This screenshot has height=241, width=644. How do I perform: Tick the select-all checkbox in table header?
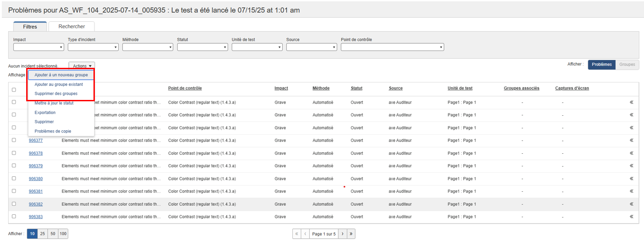point(14,90)
